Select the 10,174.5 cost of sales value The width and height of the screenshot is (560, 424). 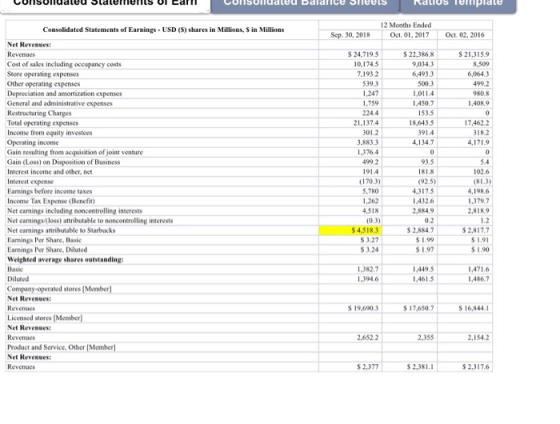coord(366,64)
